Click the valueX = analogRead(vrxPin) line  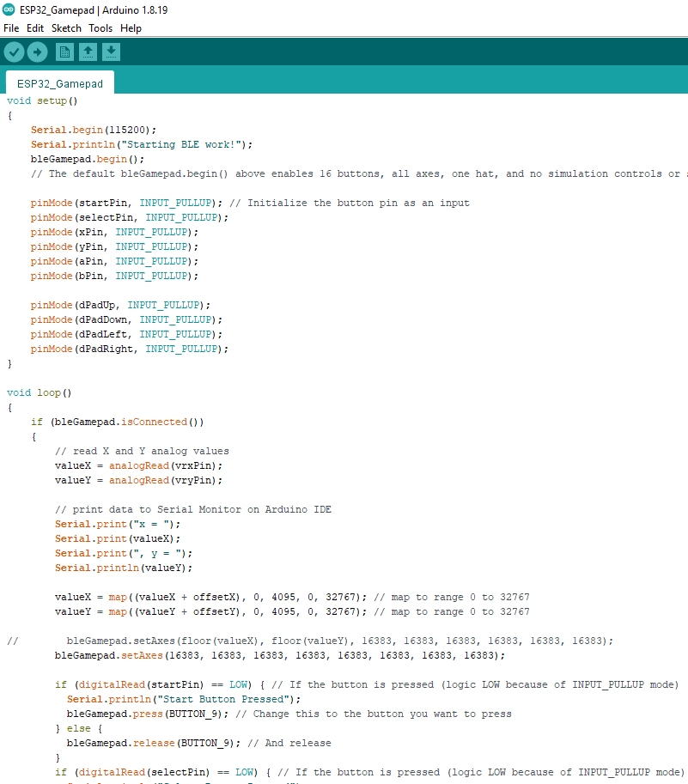coord(137,465)
